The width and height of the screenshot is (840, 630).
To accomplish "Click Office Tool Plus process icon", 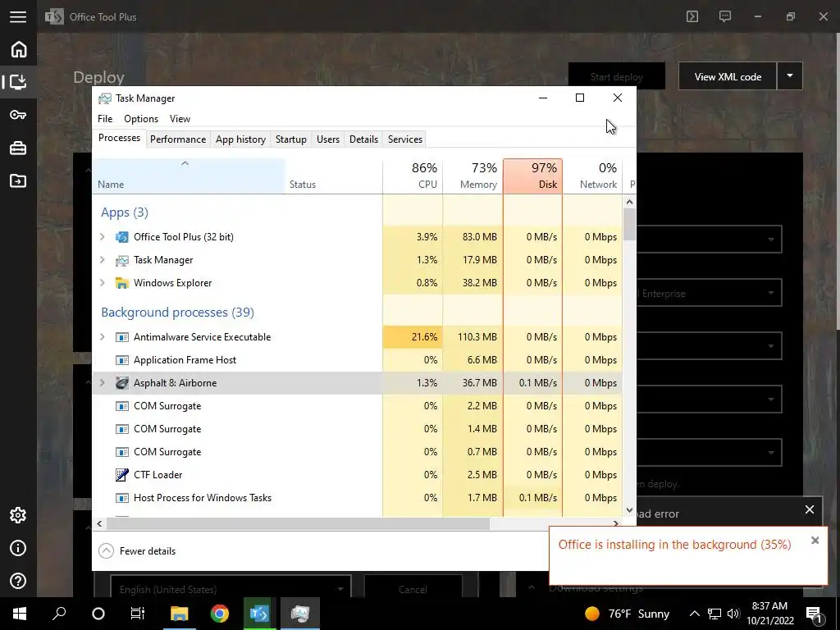I will click(122, 237).
